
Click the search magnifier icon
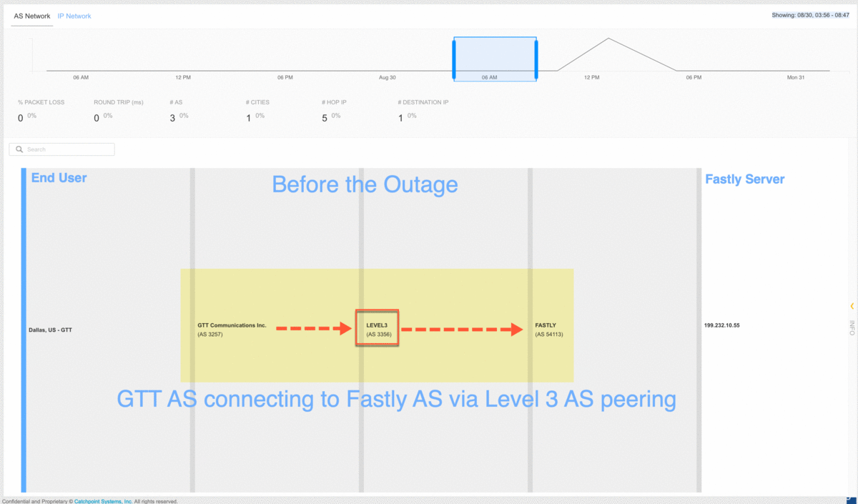[19, 149]
